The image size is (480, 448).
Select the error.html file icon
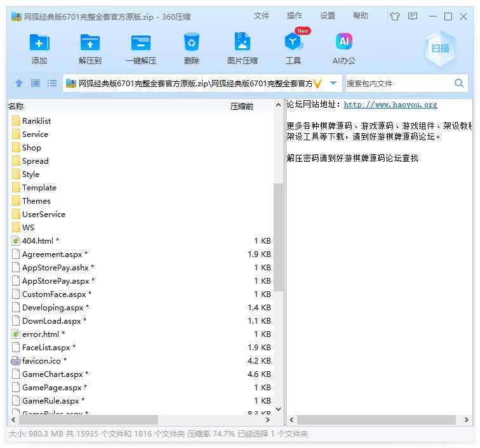[x=16, y=334]
